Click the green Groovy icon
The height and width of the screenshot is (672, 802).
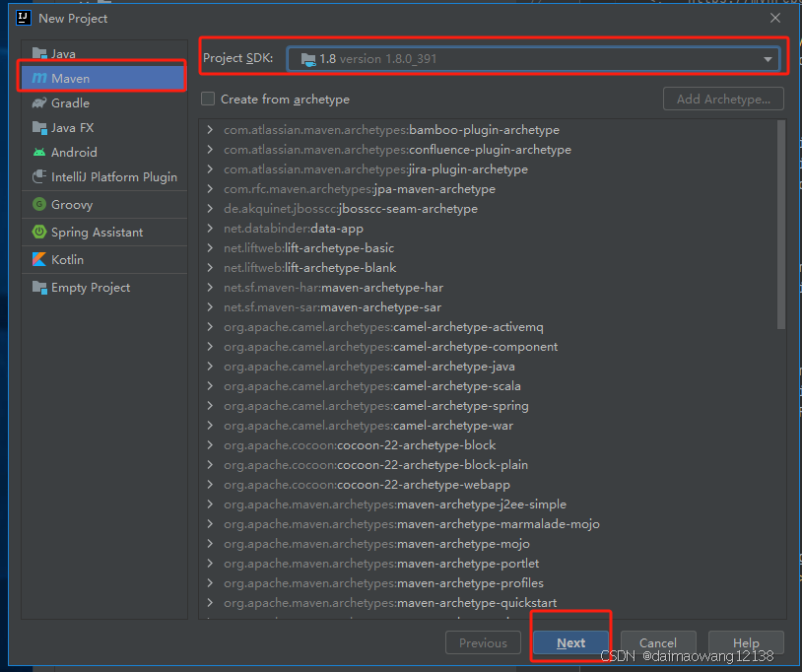(x=39, y=205)
